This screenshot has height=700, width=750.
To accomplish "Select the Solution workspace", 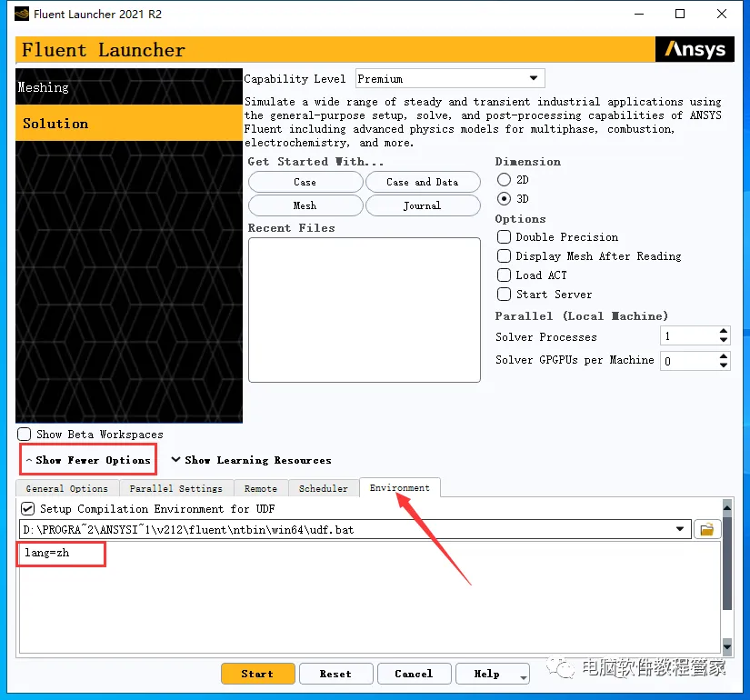I will point(129,123).
